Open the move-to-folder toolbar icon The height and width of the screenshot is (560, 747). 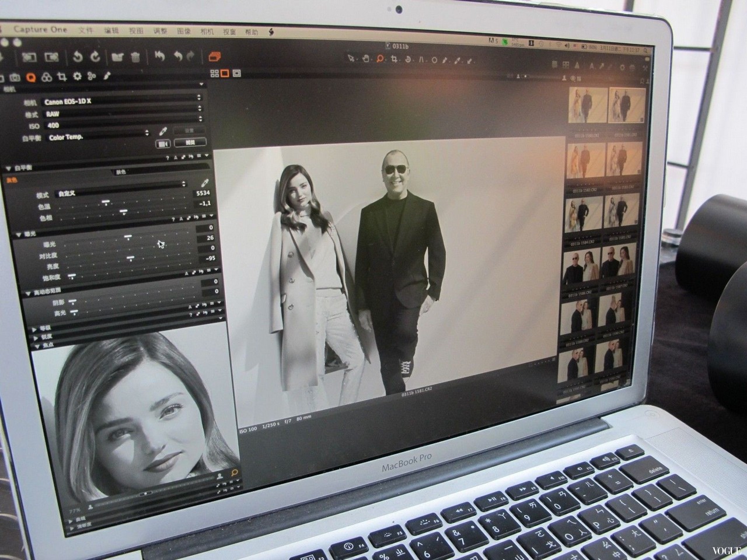coord(117,57)
